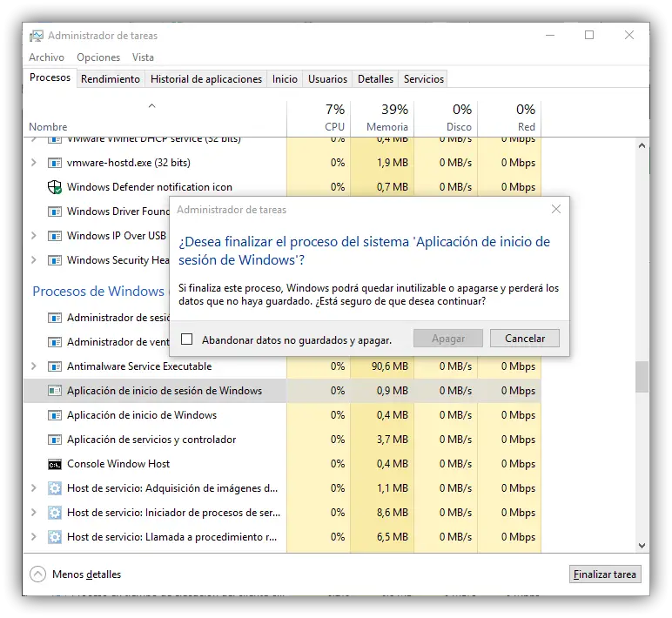Switch to Historial de aplicaciones tab
672x618 pixels.
206,79
